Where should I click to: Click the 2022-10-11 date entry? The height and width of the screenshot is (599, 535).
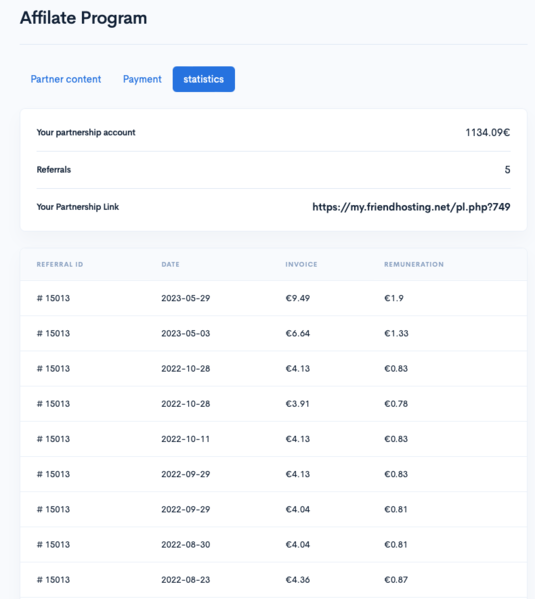click(185, 439)
